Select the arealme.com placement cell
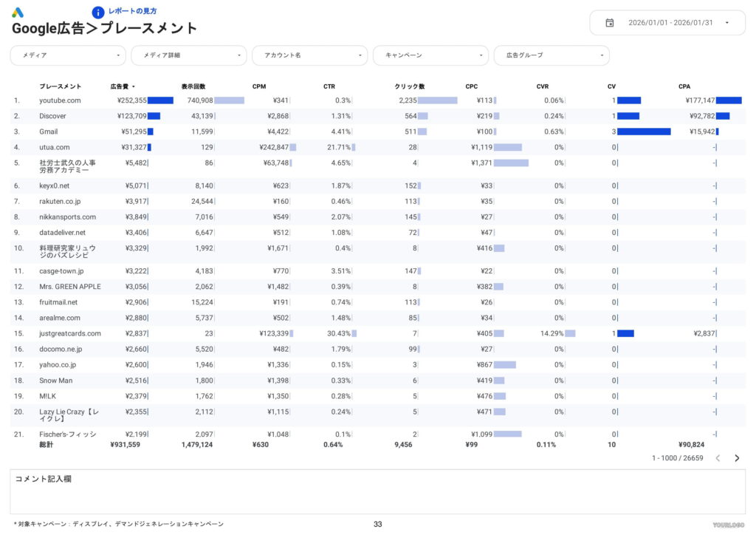Viewport: 756px width, 535px height. point(60,318)
